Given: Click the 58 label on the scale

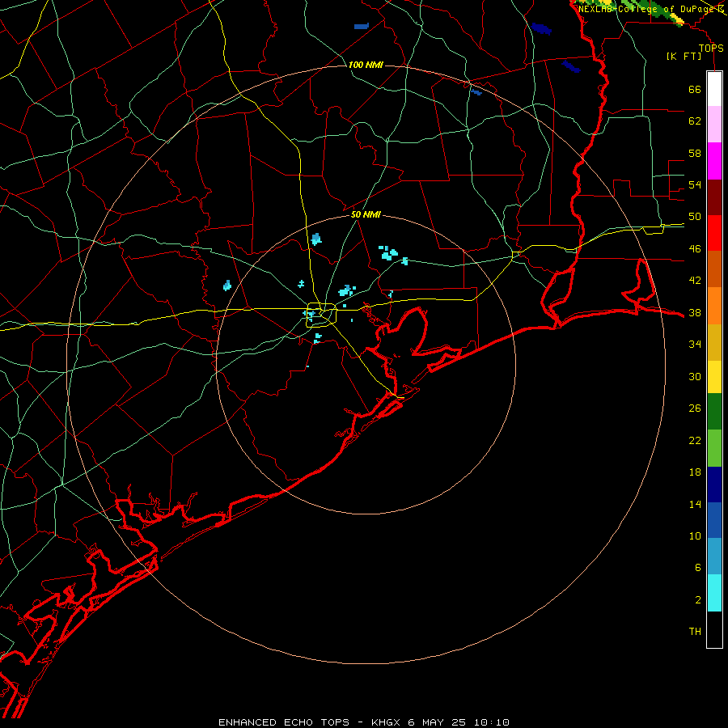Looking at the screenshot, I should click(695, 153).
